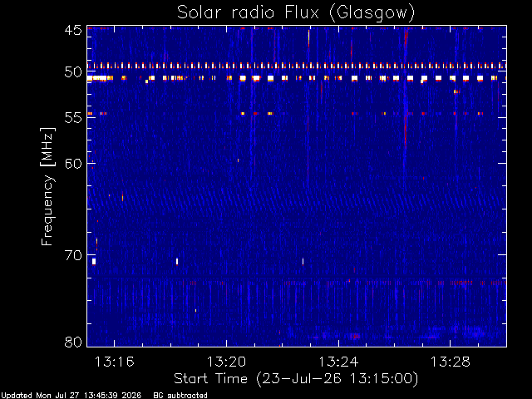Click the white burst marker near 70 MHz at left edge
Image resolution: width=532 pixels, height=399 pixels.
point(94,261)
